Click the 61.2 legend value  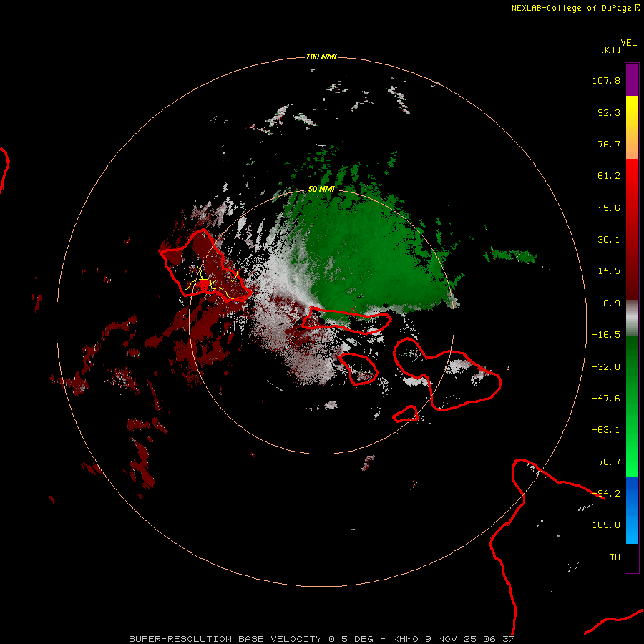(x=609, y=176)
